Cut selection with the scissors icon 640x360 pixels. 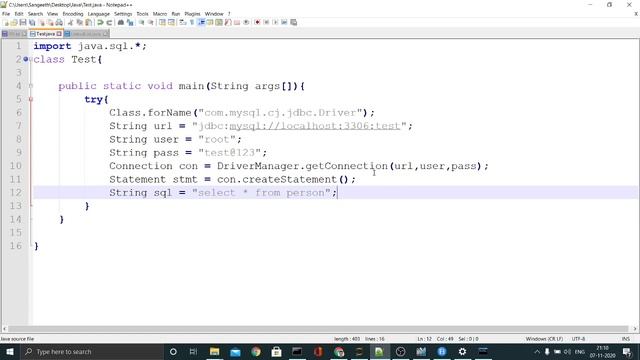pos(70,22)
